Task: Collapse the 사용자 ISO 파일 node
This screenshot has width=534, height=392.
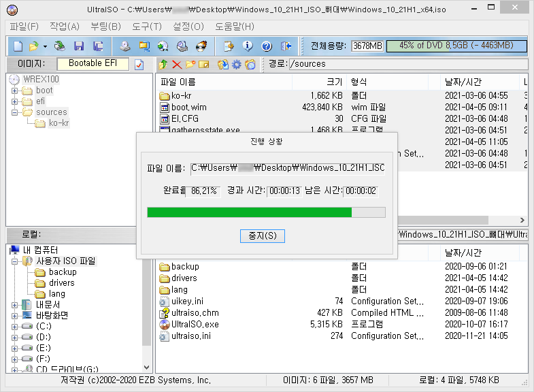Action: point(15,261)
